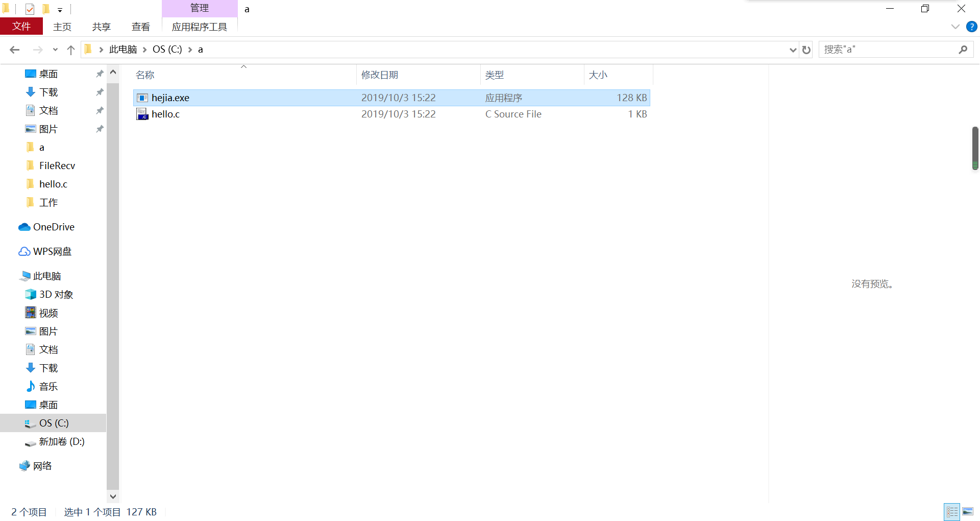This screenshot has width=980, height=521.
Task: Switch to large thumbnails view icon
Action: click(x=968, y=511)
